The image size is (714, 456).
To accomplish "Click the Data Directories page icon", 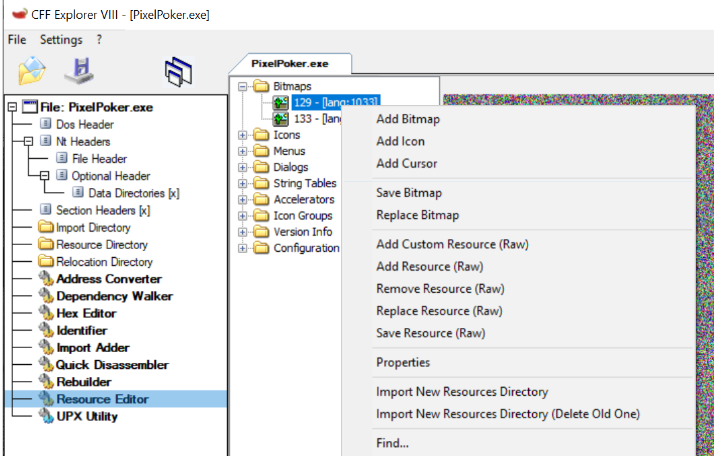I will pyautogui.click(x=78, y=193).
